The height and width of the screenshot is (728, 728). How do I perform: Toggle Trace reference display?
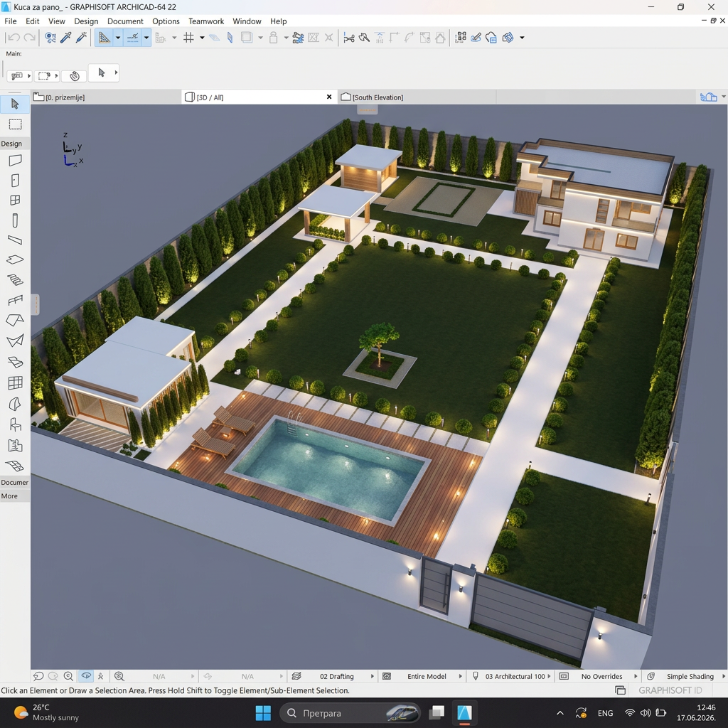coord(247,38)
